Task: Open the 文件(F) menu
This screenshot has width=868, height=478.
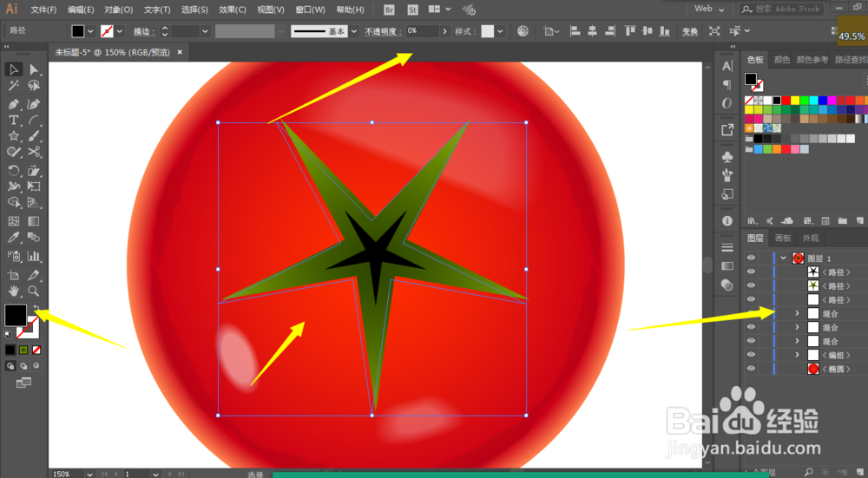Action: click(43, 10)
